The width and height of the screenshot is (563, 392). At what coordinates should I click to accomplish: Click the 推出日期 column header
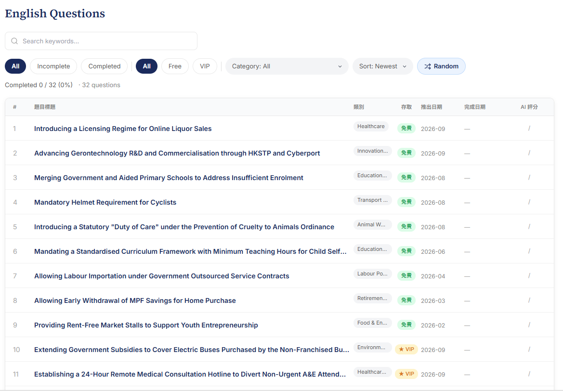coord(431,107)
